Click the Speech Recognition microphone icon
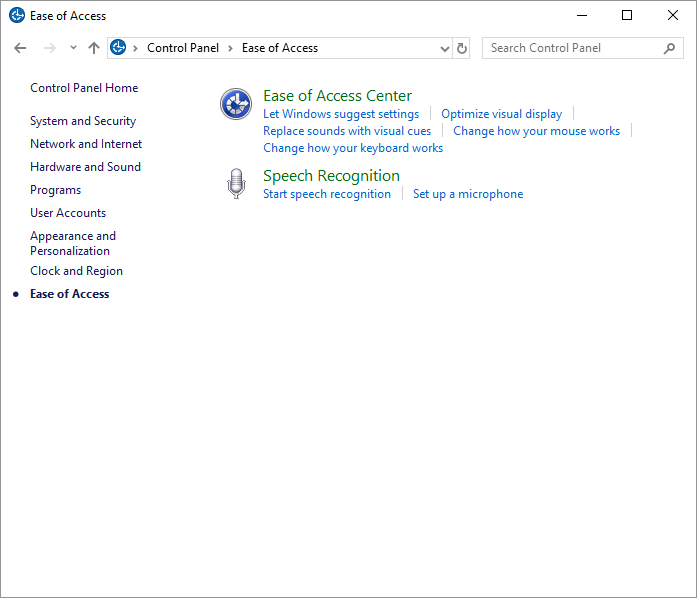697x598 pixels. tap(236, 184)
